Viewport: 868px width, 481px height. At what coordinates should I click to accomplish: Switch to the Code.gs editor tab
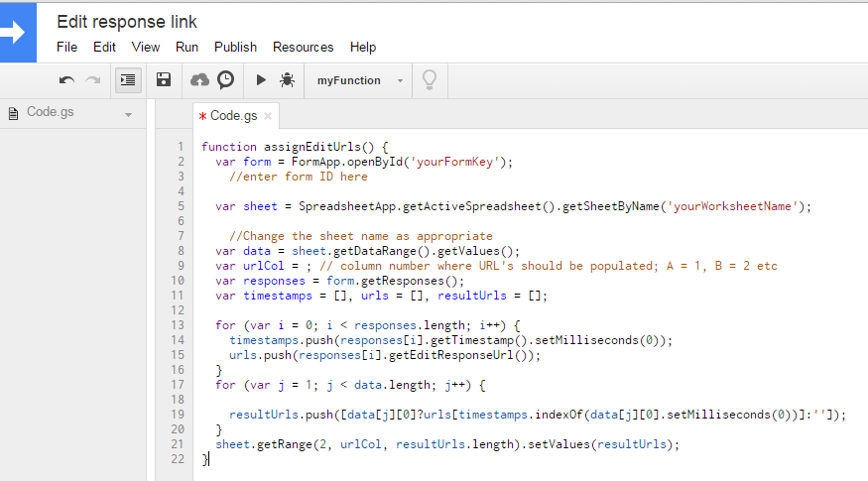tap(233, 116)
